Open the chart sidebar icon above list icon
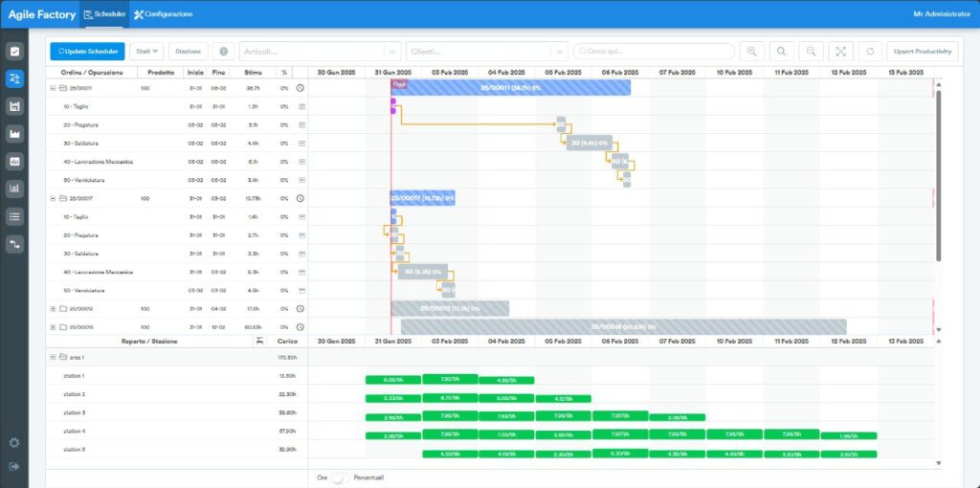980x488 pixels. (14, 189)
